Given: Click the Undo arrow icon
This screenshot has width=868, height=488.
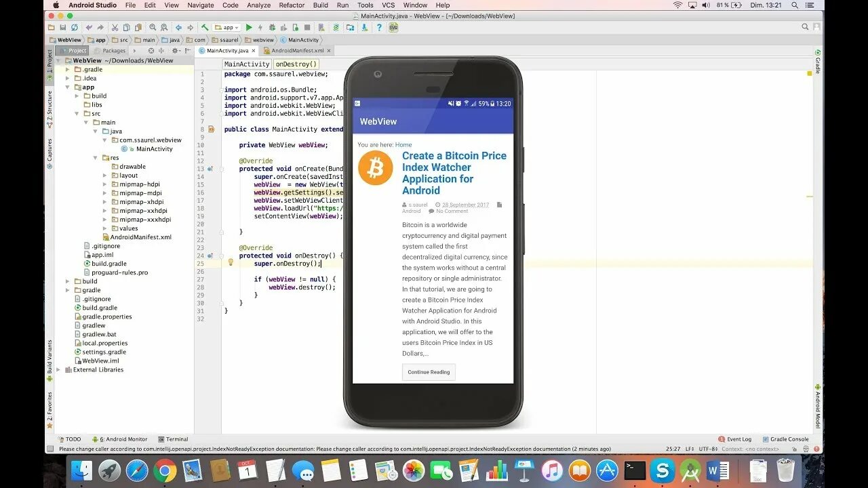Looking at the screenshot, I should pyautogui.click(x=89, y=27).
